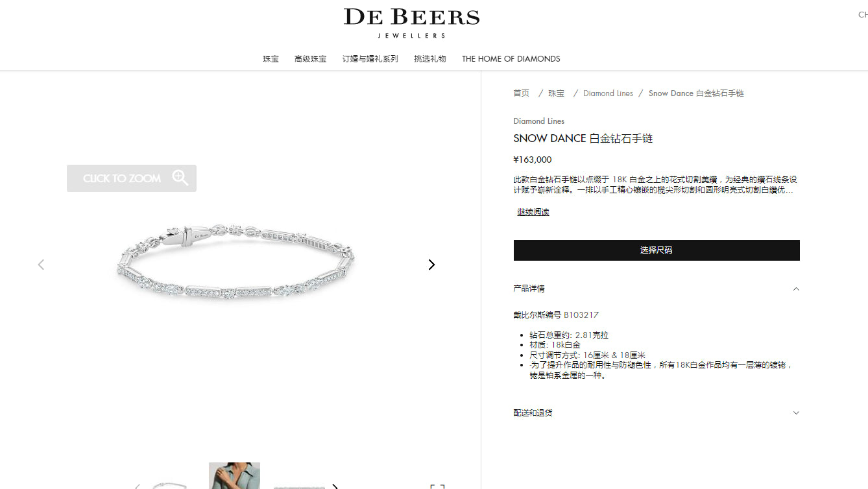868x489 pixels.
Task: Open the 高级珠宝 navigation menu
Action: 310,59
